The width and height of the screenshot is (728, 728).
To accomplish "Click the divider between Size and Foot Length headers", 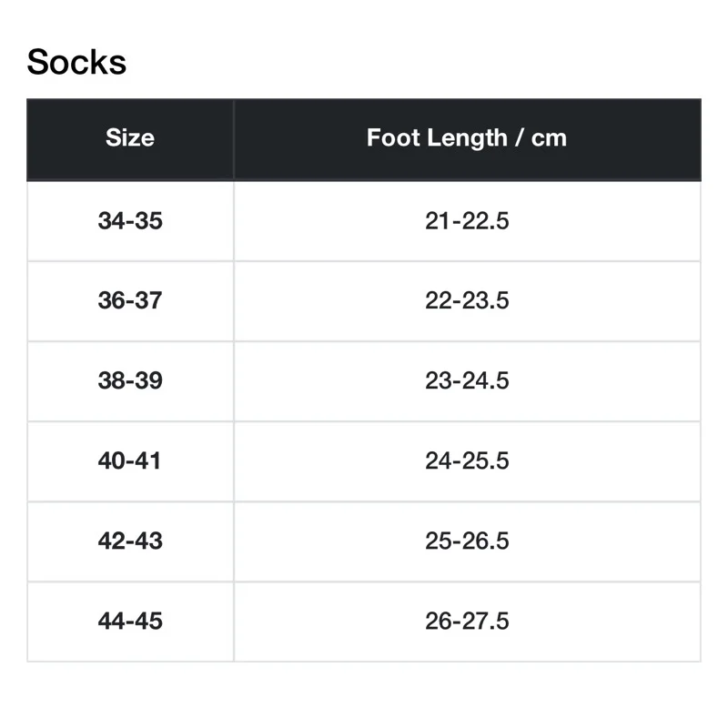I will click(x=234, y=138).
